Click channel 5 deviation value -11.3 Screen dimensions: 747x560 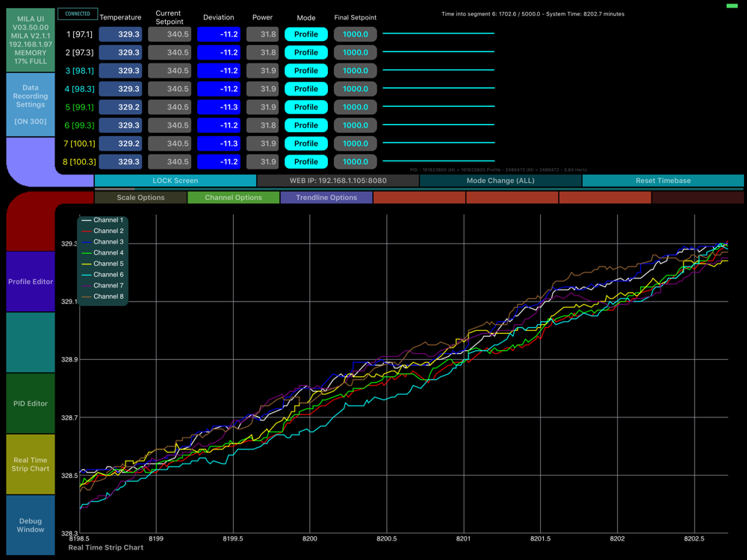[219, 107]
